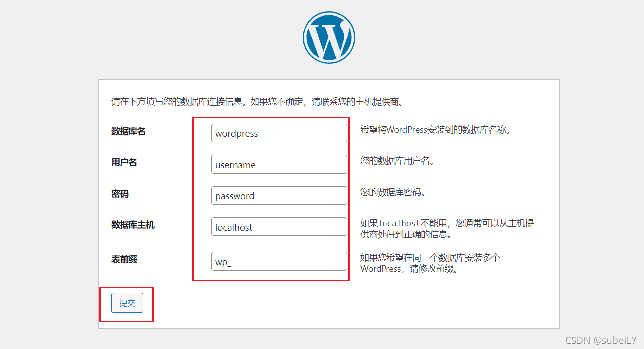Click the table prefix hint about multiple WordPress installs
The height and width of the screenshot is (349, 644).
coord(430,263)
